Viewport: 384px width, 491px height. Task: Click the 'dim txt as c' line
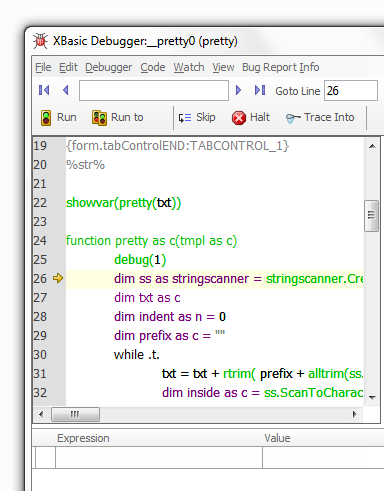coord(147,298)
